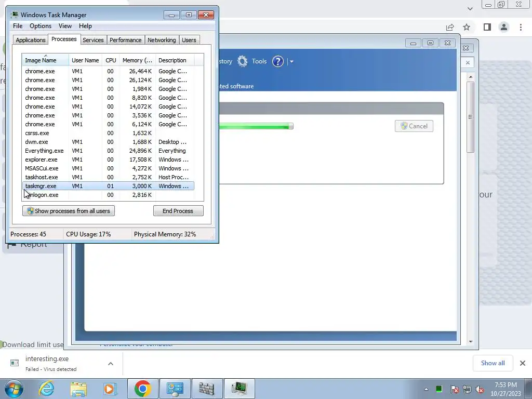Select the explorer.exe process row

108,159
